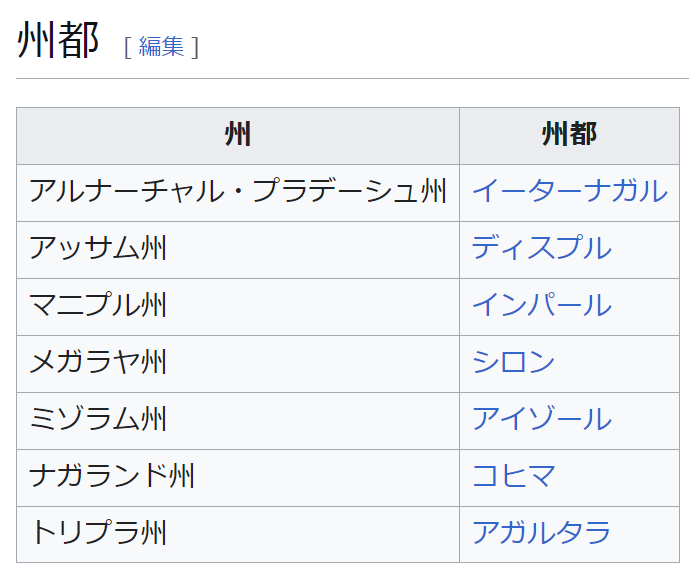Click the large 州都 section heading
689x574 pixels.
(58, 41)
